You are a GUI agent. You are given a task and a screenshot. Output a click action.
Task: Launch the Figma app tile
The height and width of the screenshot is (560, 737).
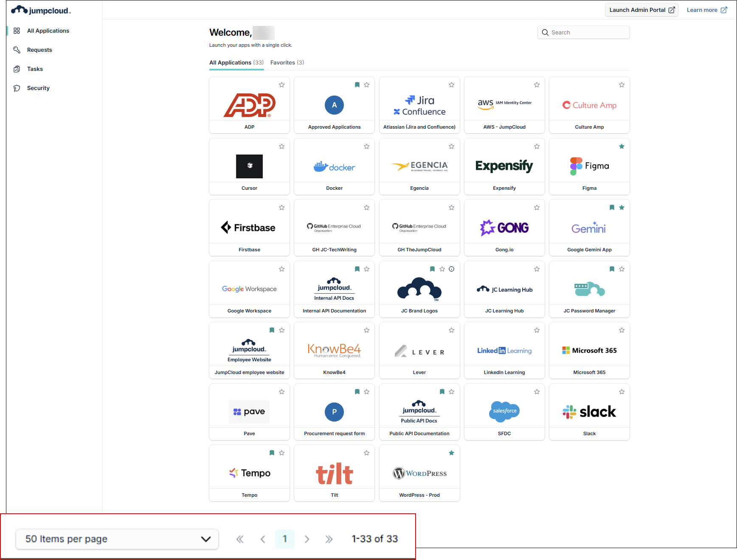(x=589, y=166)
